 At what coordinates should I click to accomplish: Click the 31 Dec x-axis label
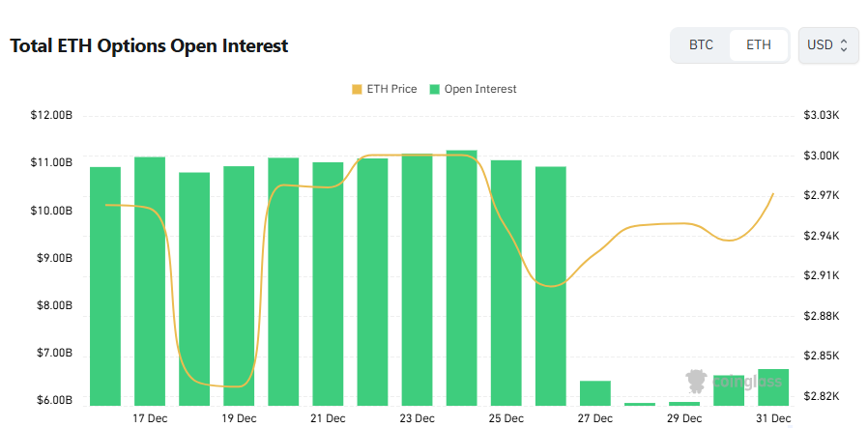773,418
